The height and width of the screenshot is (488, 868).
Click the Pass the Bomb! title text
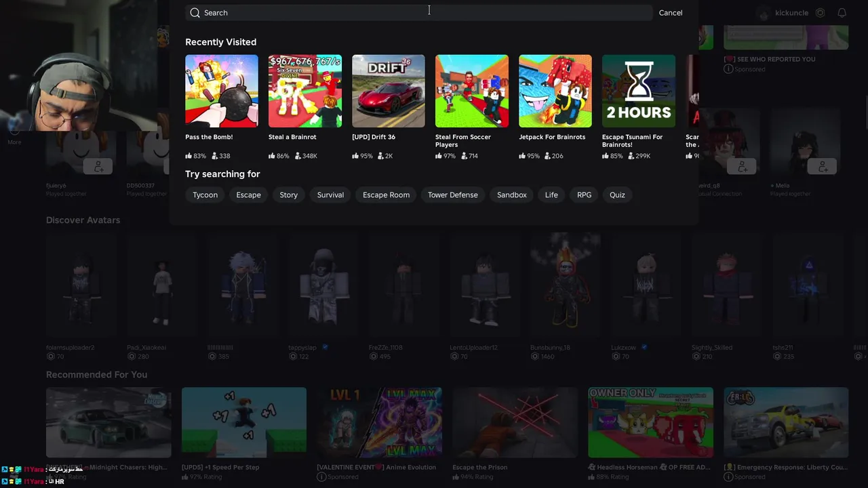pyautogui.click(x=209, y=137)
